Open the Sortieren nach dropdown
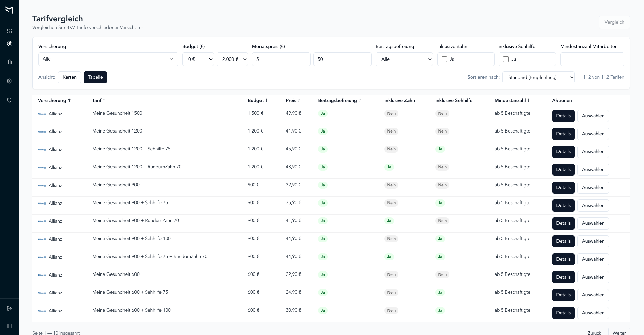Viewport: 644px width, 335px height. pyautogui.click(x=539, y=77)
